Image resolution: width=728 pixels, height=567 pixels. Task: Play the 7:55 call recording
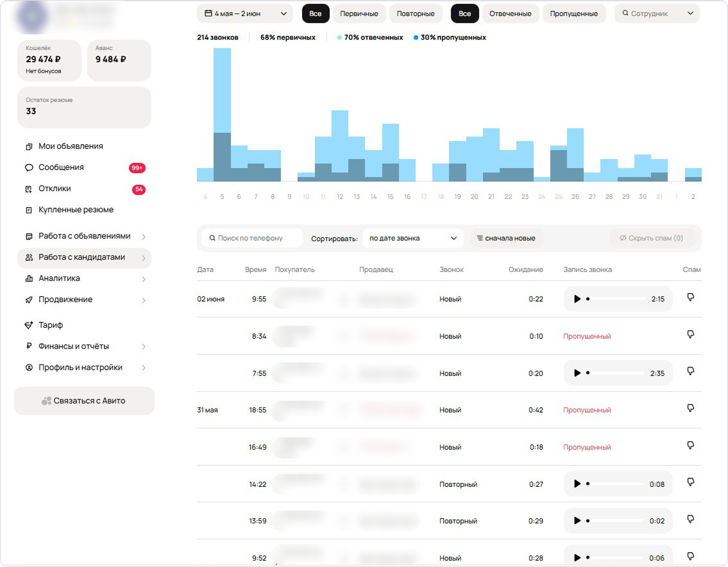pos(577,373)
